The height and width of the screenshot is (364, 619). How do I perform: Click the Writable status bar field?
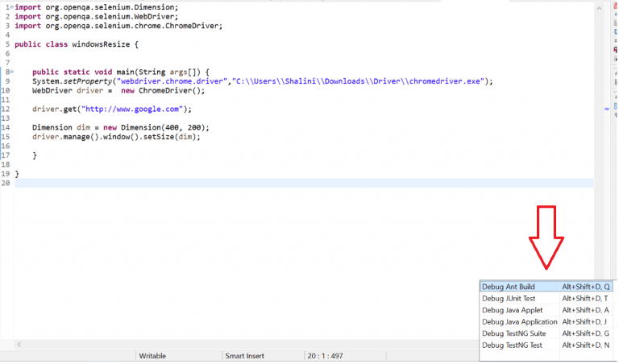(159, 355)
